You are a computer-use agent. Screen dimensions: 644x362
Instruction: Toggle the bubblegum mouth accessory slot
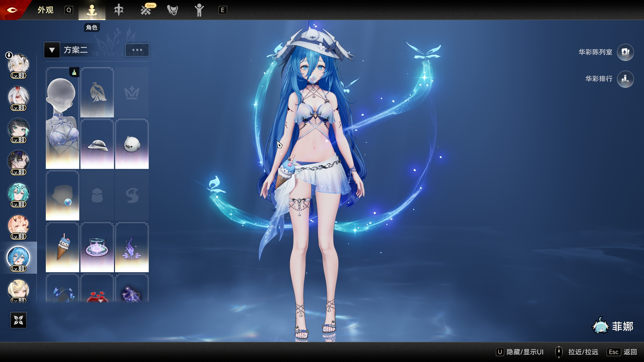pos(62,196)
